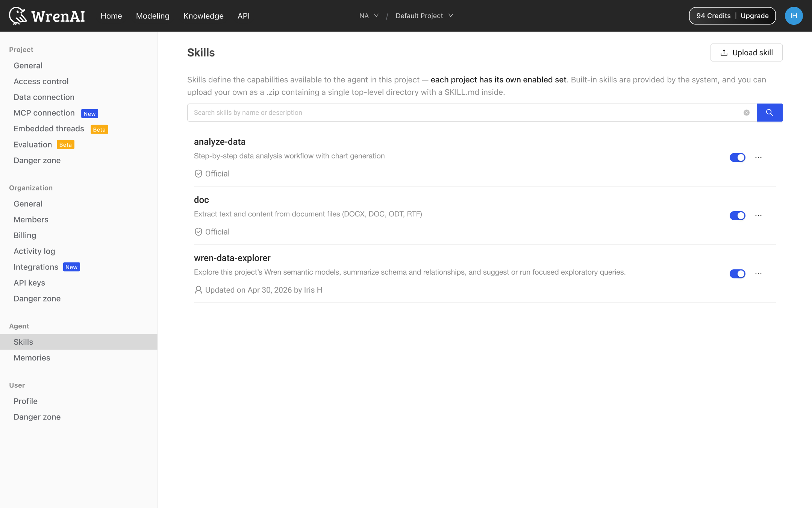Clear the skills search field
The height and width of the screenshot is (508, 812).
point(747,113)
